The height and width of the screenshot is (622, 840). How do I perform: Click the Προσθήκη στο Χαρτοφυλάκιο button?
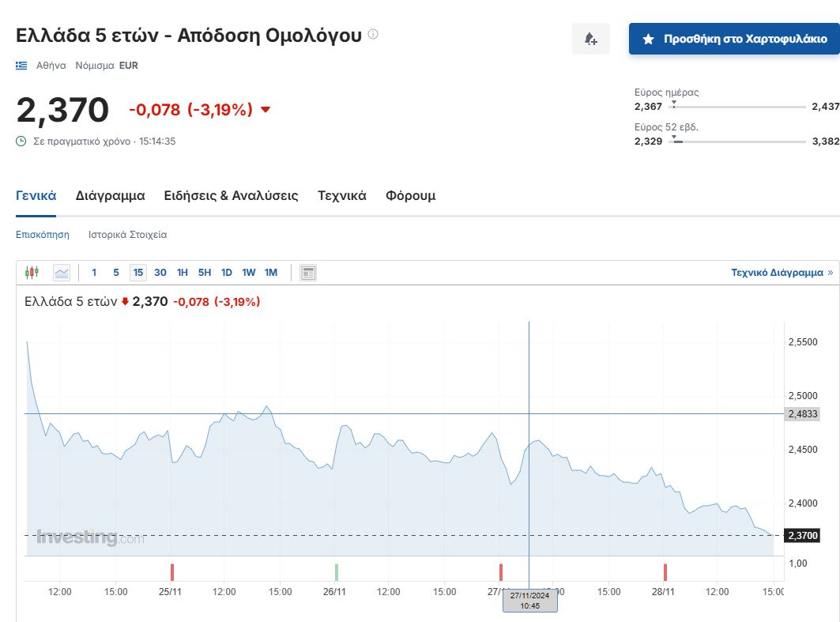point(734,39)
